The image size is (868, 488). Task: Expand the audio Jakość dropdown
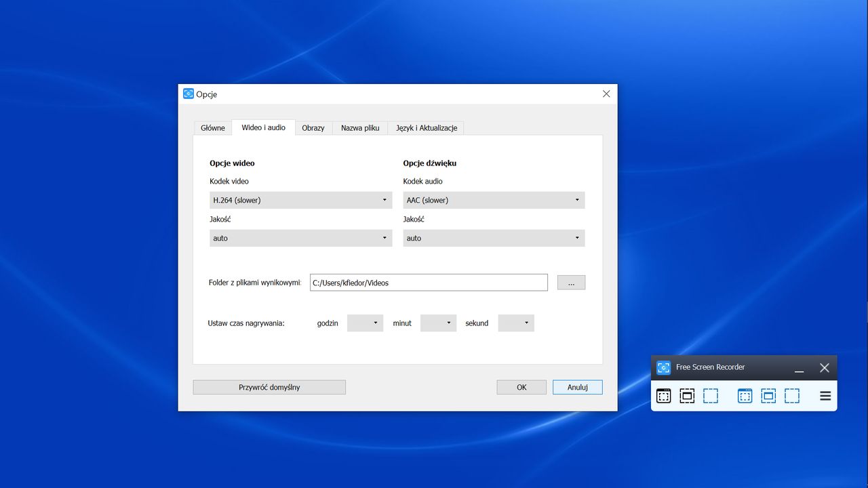(x=494, y=238)
